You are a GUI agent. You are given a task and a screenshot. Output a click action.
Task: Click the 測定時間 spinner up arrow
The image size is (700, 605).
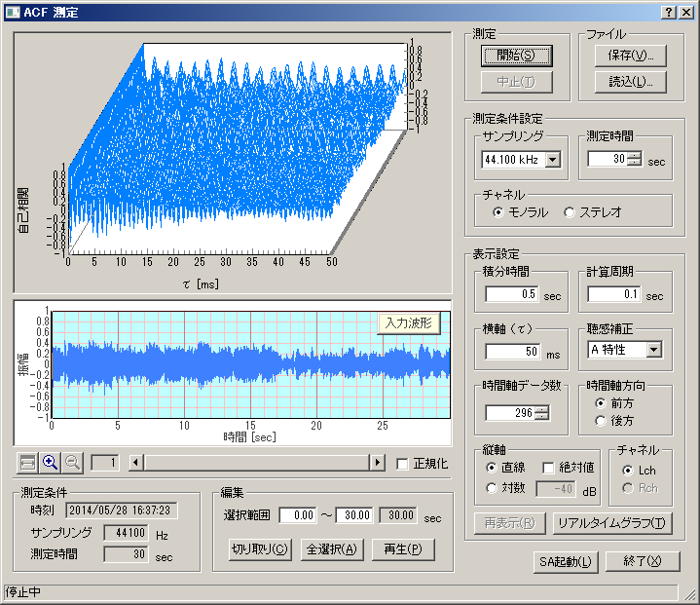pos(634,156)
